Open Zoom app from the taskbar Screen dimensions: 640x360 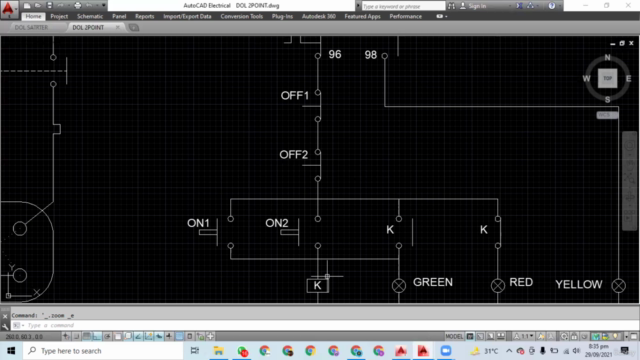tap(446, 351)
